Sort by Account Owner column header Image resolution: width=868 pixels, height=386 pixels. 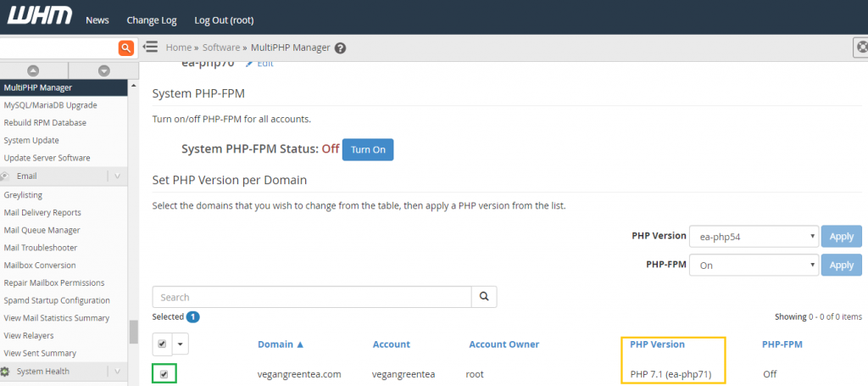click(x=504, y=344)
